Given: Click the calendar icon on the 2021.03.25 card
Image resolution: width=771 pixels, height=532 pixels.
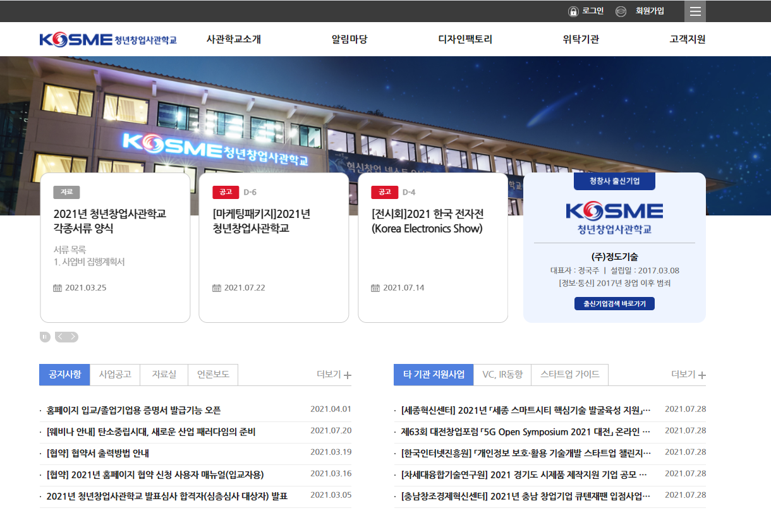Looking at the screenshot, I should [58, 288].
